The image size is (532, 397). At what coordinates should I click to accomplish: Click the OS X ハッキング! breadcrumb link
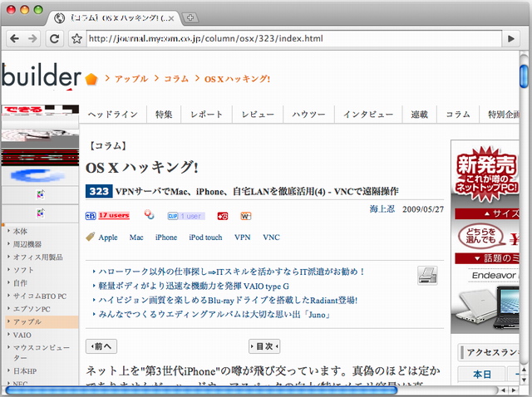point(237,80)
